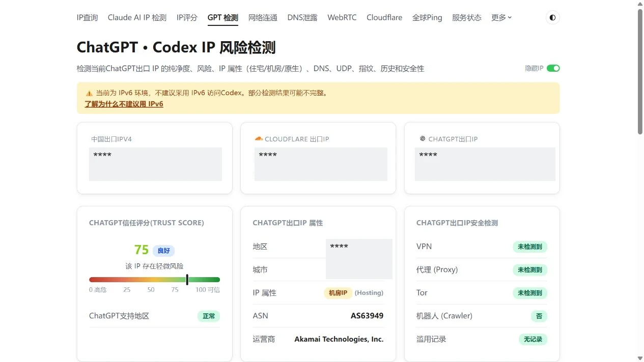Click the (Hosting) label text
Viewport: 644px width, 362px height.
369,293
